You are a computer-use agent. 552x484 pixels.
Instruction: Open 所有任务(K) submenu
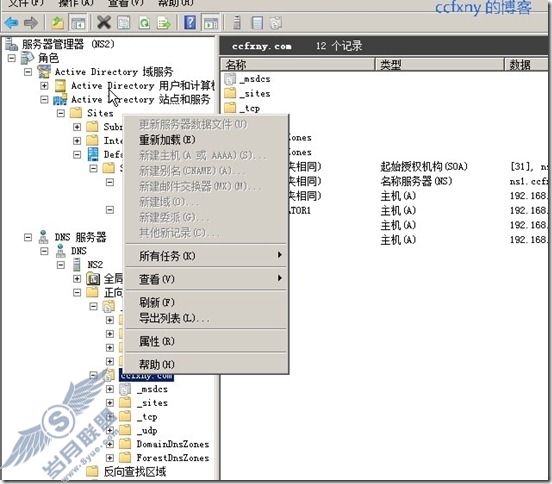click(x=206, y=256)
